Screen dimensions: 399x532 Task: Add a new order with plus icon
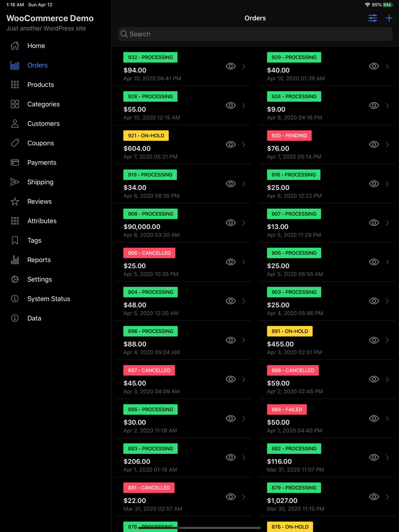pos(389,18)
